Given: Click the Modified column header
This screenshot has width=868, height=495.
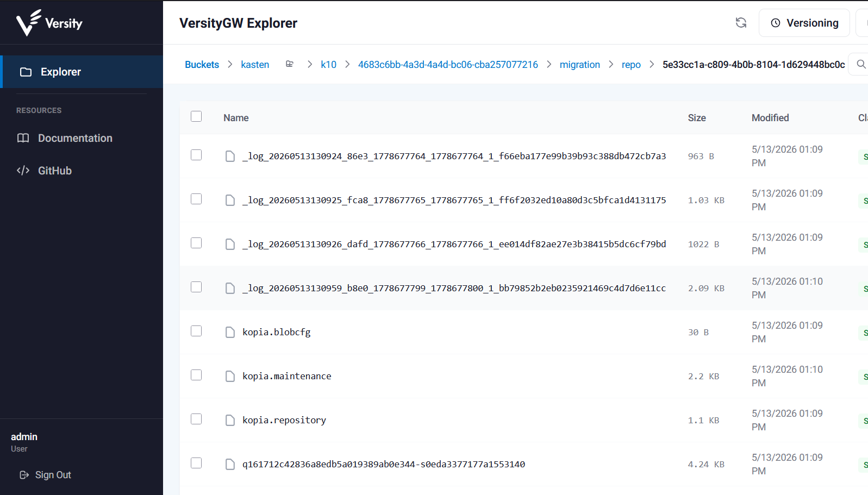Looking at the screenshot, I should pos(770,118).
